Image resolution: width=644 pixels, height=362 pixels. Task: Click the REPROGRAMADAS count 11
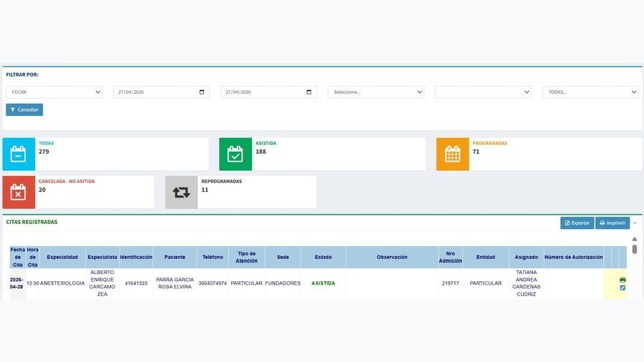pyautogui.click(x=205, y=190)
